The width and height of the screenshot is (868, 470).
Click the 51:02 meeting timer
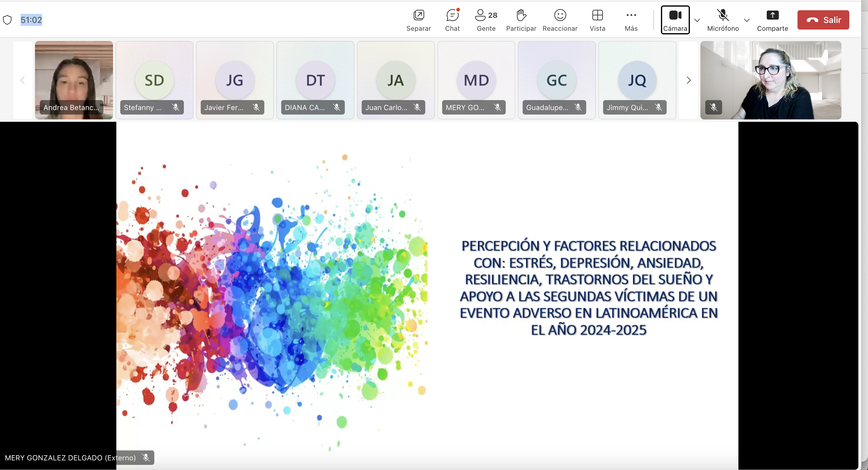click(31, 20)
